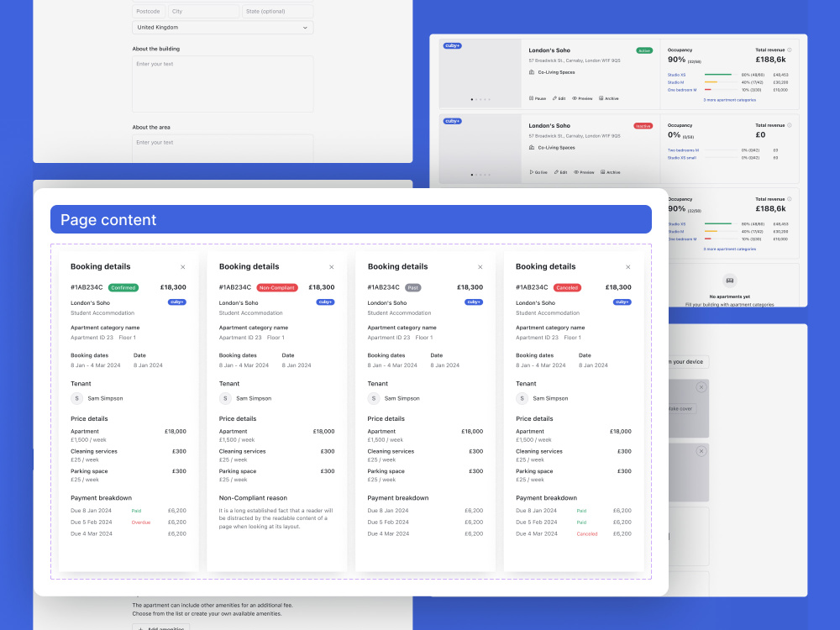Screen dimensions: 840x630
Task: Open Studio XS small category link
Action: click(682, 158)
